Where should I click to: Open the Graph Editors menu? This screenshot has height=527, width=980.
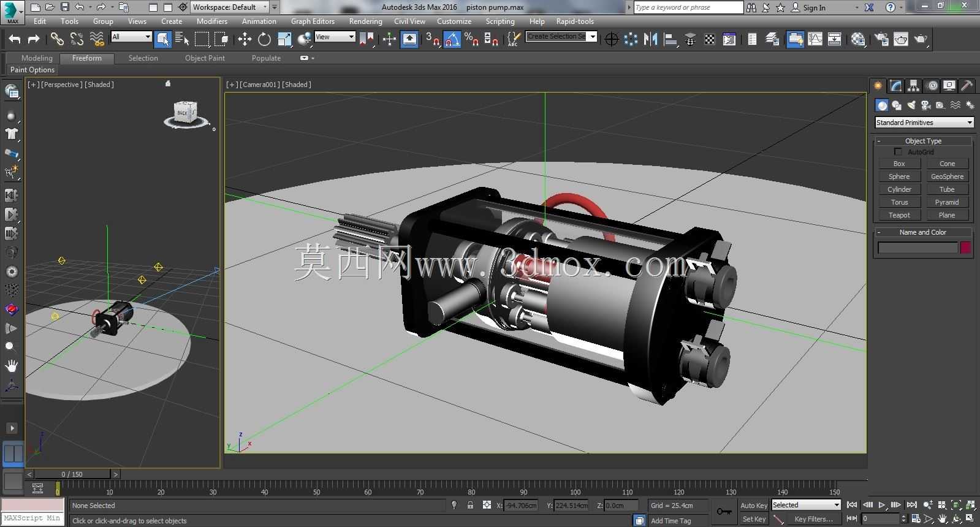313,21
